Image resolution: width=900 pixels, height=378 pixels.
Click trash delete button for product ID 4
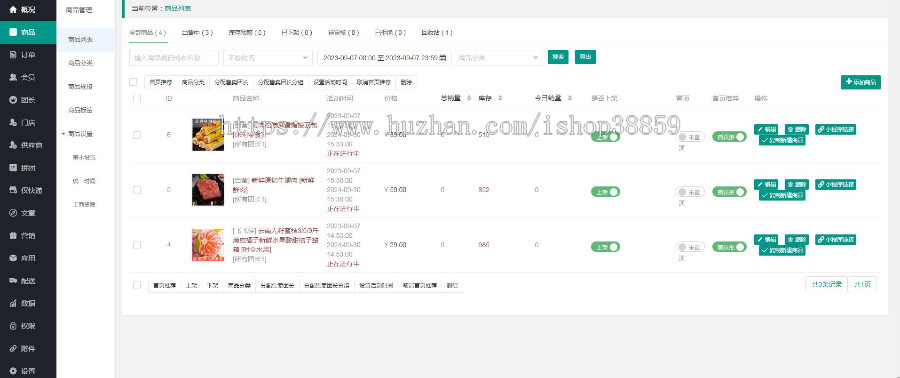pyautogui.click(x=797, y=240)
